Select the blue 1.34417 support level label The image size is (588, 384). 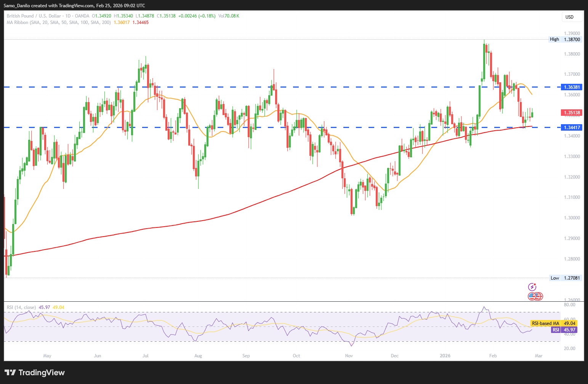tap(572, 127)
